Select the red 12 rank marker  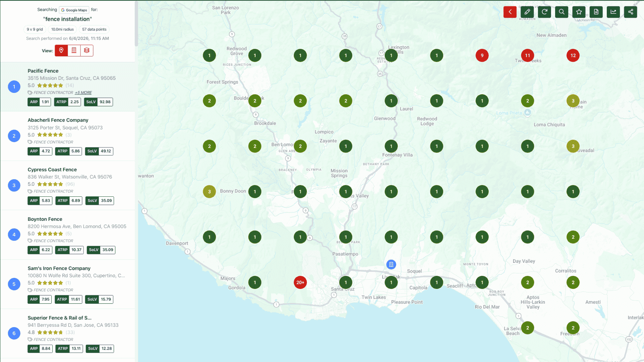[x=573, y=56]
